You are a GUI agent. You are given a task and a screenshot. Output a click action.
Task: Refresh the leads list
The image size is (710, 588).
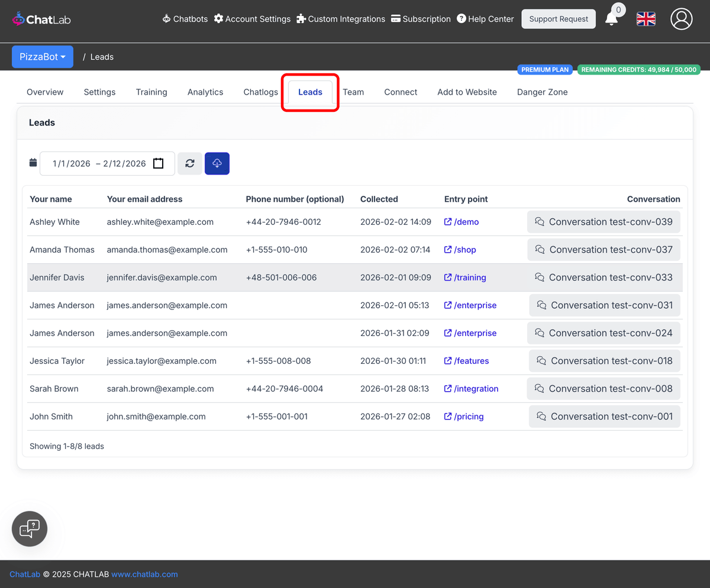[x=189, y=163]
